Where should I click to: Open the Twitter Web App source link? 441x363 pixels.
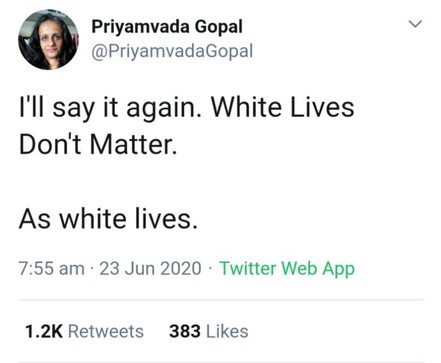(287, 269)
